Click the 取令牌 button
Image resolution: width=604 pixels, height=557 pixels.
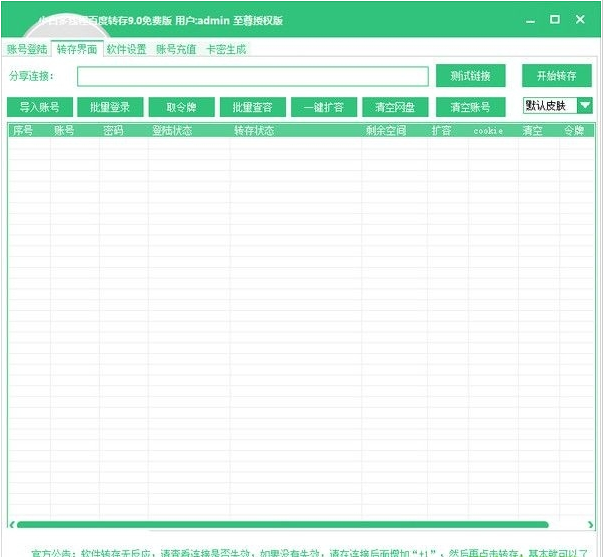(x=182, y=107)
